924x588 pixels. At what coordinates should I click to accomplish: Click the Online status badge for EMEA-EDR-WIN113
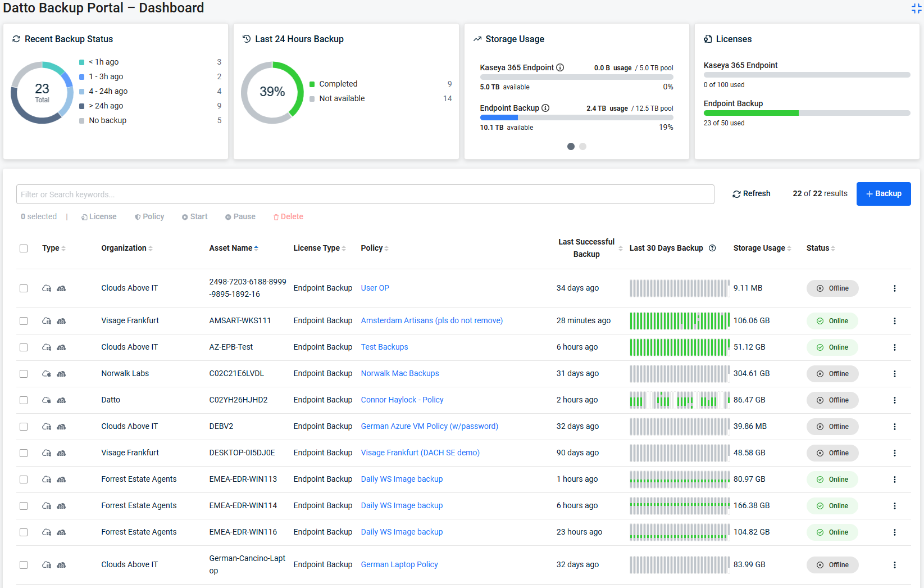point(832,480)
